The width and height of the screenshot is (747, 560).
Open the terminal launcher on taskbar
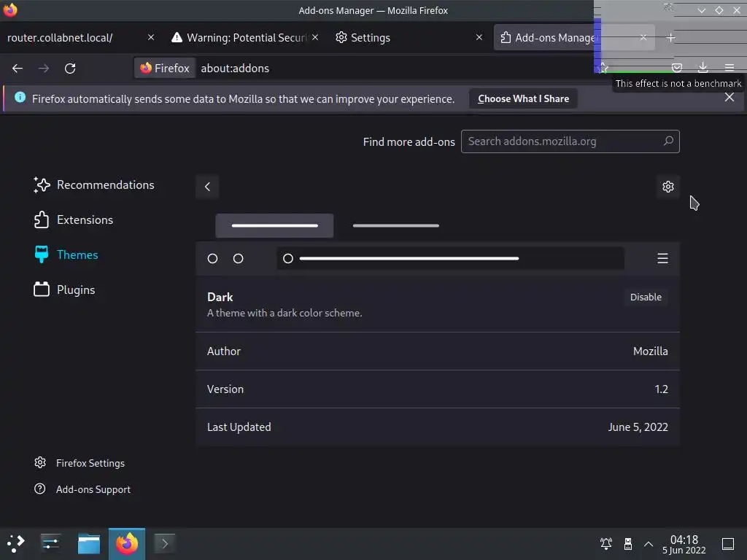[164, 543]
